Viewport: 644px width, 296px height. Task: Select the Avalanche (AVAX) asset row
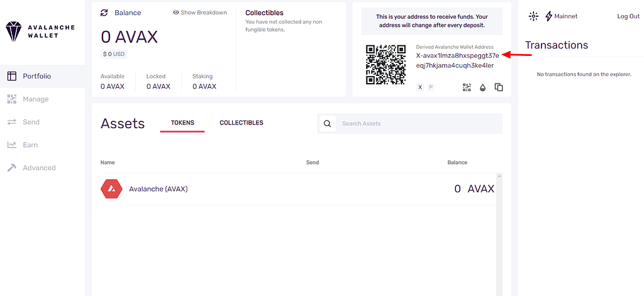click(x=297, y=189)
